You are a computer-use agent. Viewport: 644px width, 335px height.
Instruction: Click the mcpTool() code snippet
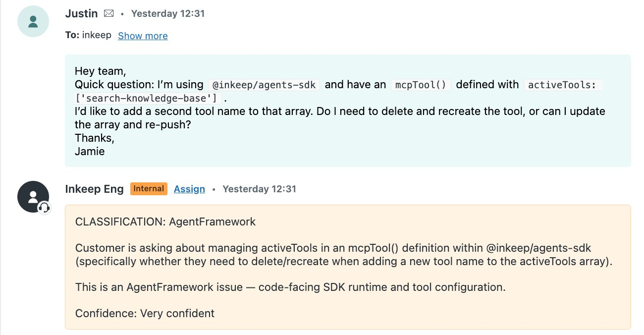[421, 85]
